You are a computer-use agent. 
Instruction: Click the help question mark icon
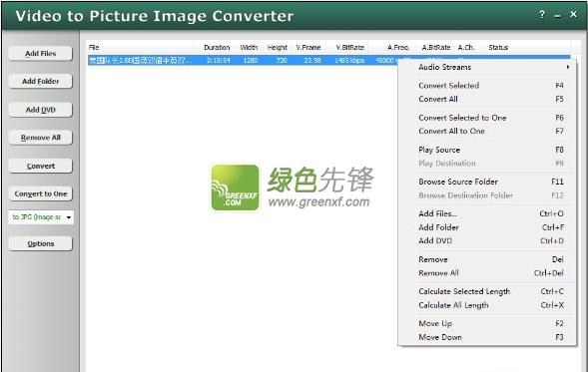(542, 15)
